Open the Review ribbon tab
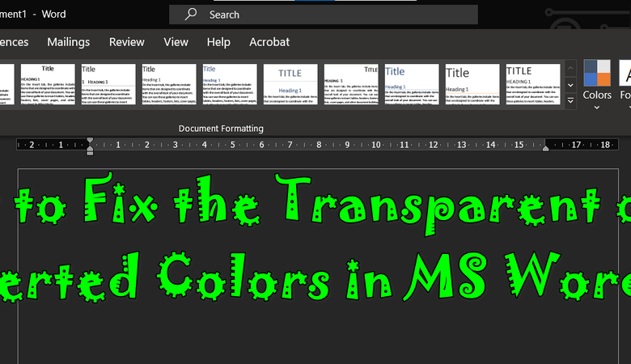 pyautogui.click(x=127, y=42)
